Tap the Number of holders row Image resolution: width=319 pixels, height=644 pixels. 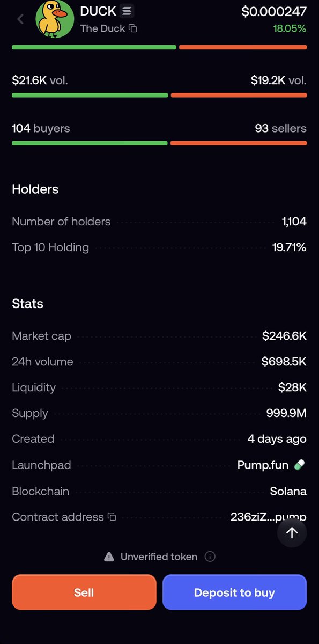[x=159, y=222]
